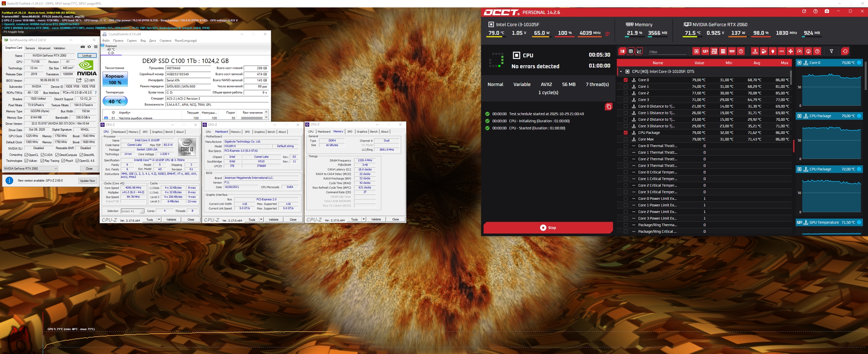868x354 pixels.
Task: Collapse the CPU [#0] Intel Core i3-10105F group
Action: (x=621, y=71)
